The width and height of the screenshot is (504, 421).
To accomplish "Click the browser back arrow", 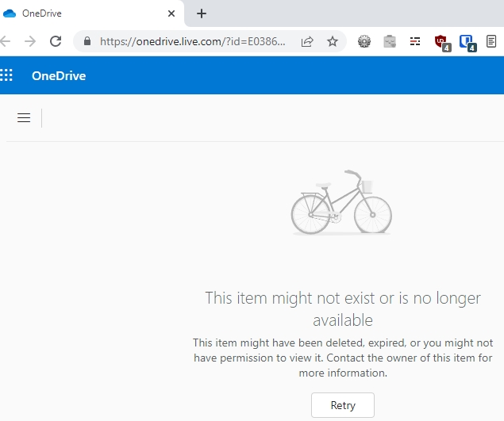I will [5, 41].
